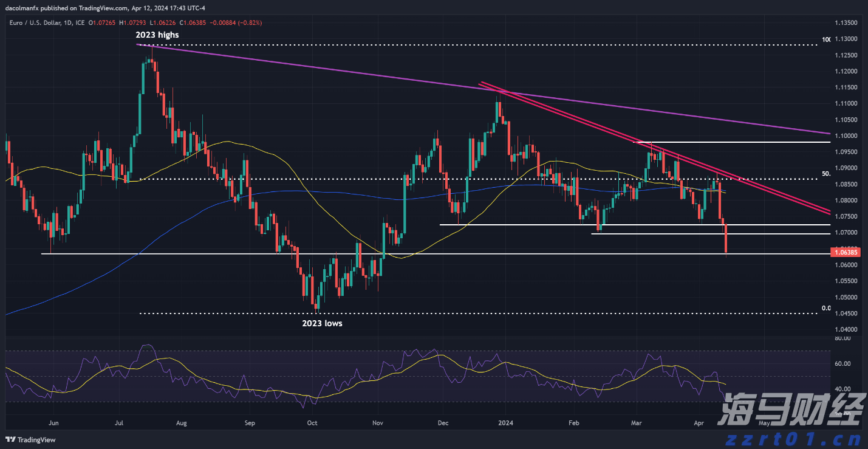
Task: Click the '2023 highs' annotation text
Action: 157,35
